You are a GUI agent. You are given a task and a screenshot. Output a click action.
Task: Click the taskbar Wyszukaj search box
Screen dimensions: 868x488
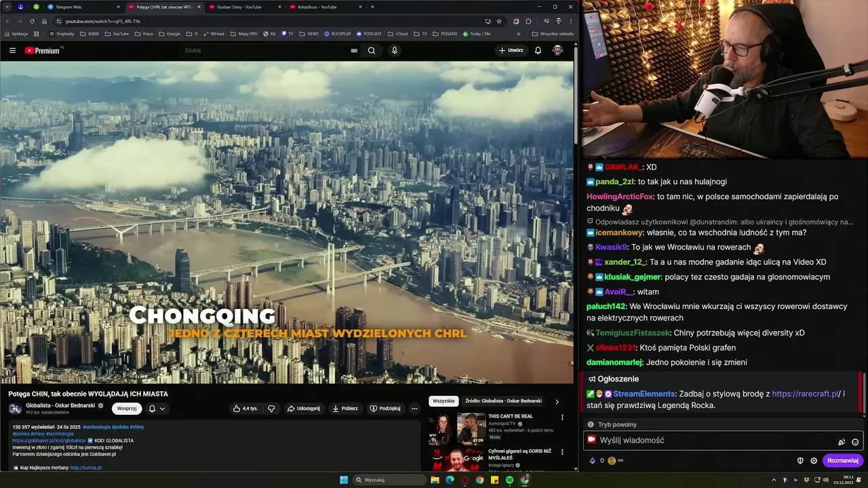click(390, 480)
